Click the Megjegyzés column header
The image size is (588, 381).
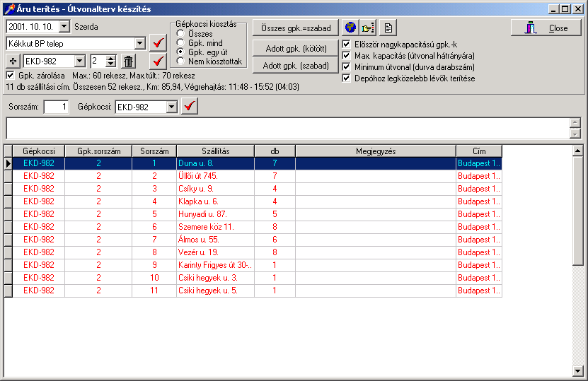pos(375,151)
